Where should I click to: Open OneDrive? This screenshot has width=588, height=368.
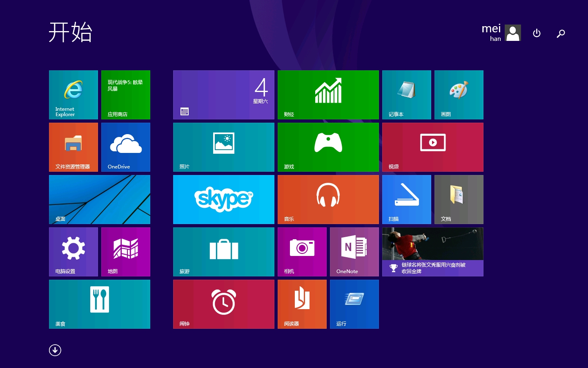[x=125, y=147]
